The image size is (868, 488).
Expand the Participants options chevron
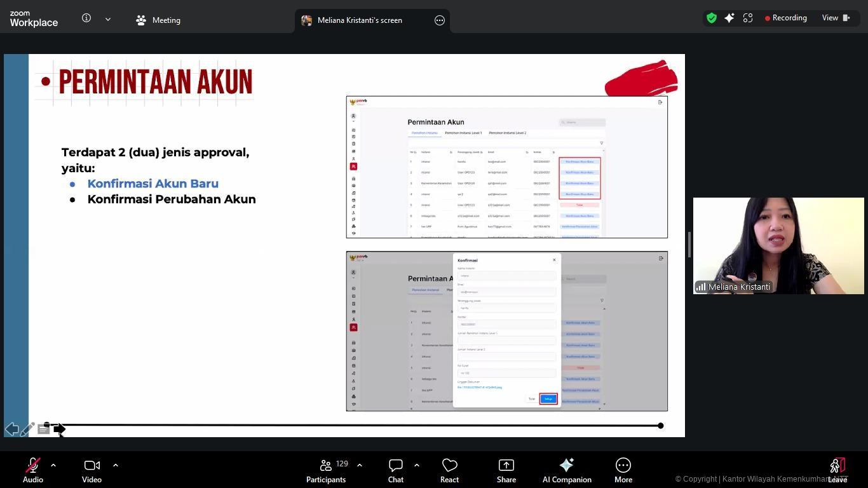pyautogui.click(x=360, y=465)
